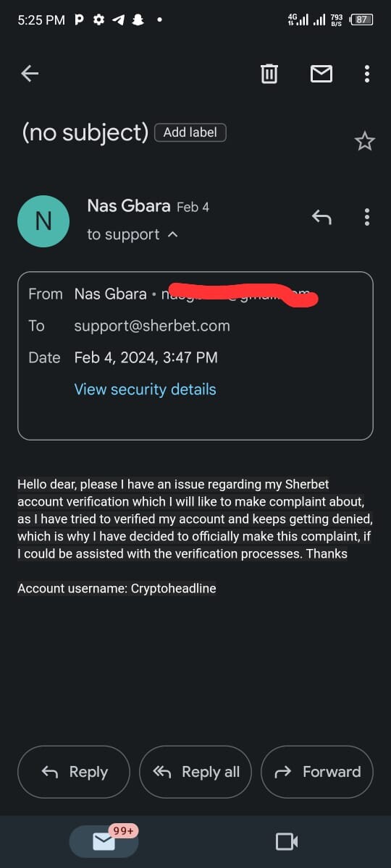
Task: Mark email as unread envelope icon
Action: [321, 73]
